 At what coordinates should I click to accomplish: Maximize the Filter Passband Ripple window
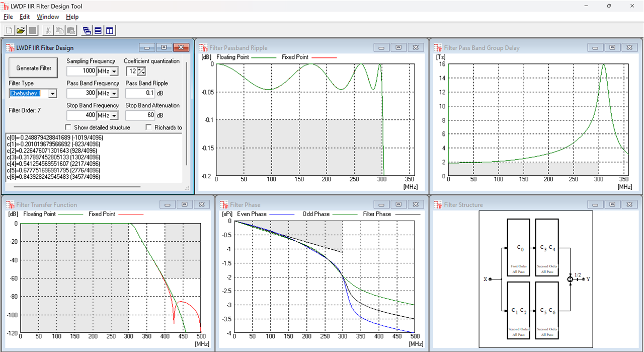tap(398, 47)
